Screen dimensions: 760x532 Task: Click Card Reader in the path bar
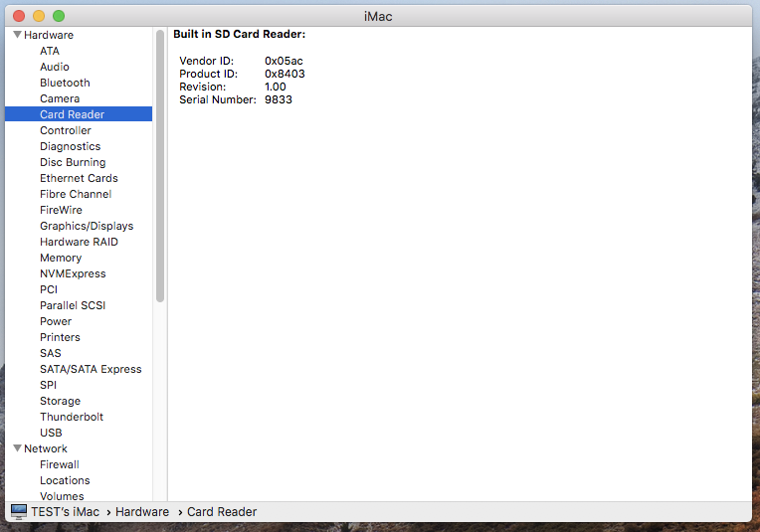coord(222,512)
